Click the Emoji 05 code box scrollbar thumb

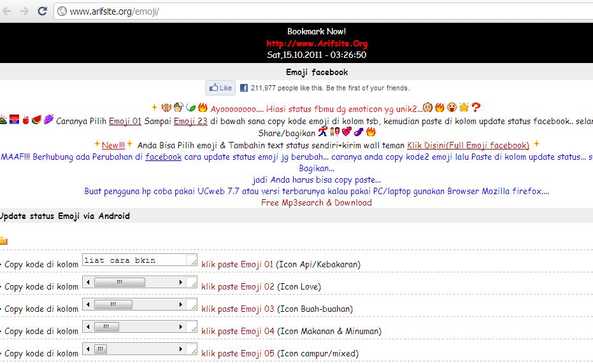100,349
